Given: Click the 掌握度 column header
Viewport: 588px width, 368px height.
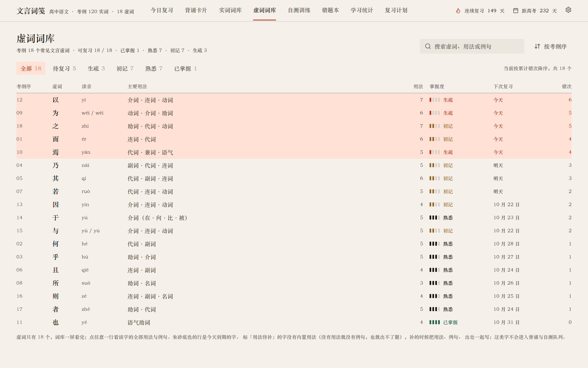Looking at the screenshot, I should 437,86.
